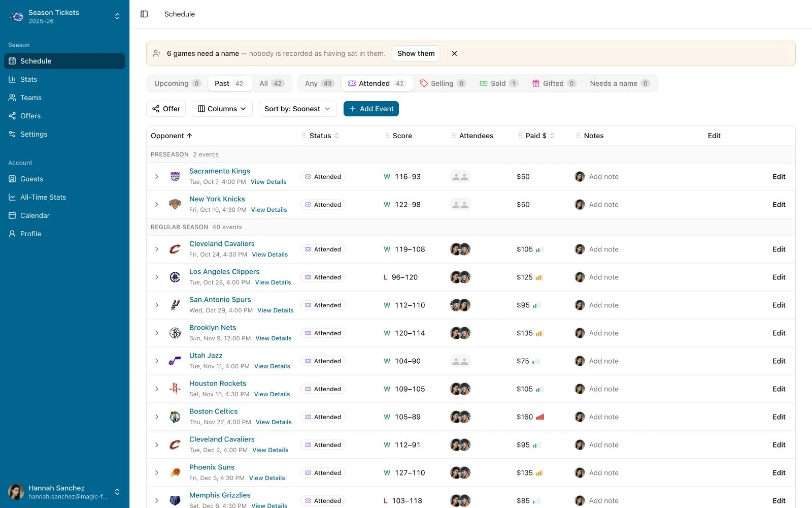The image size is (812, 508).
Task: Add note to the Houston Rockets game
Action: pyautogui.click(x=603, y=389)
